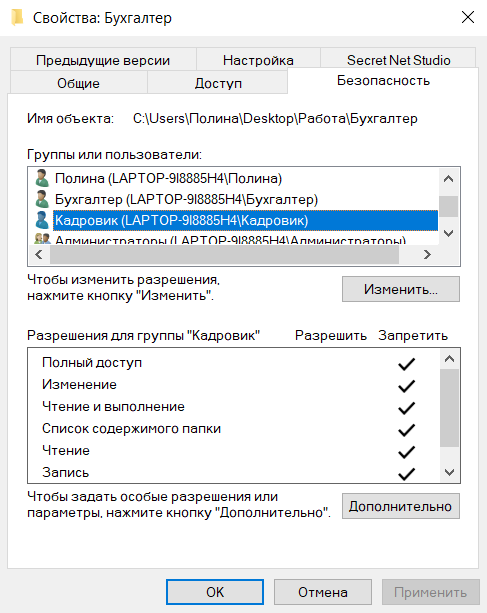Image resolution: width=487 pixels, height=613 pixels.
Task: Click the Полина user icon
Action: [x=42, y=178]
